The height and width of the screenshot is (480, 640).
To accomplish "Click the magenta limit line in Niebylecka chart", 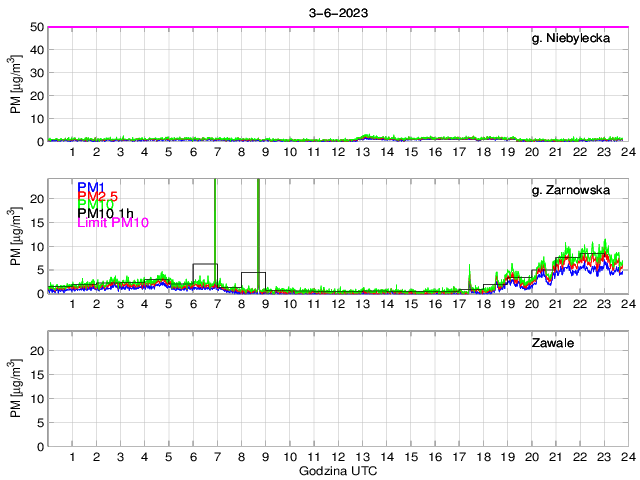I will [300, 27].
